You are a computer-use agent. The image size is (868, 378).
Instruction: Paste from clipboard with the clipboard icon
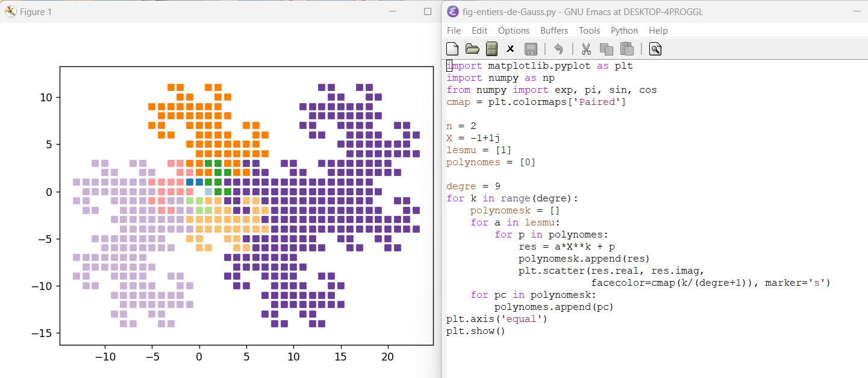(626, 49)
